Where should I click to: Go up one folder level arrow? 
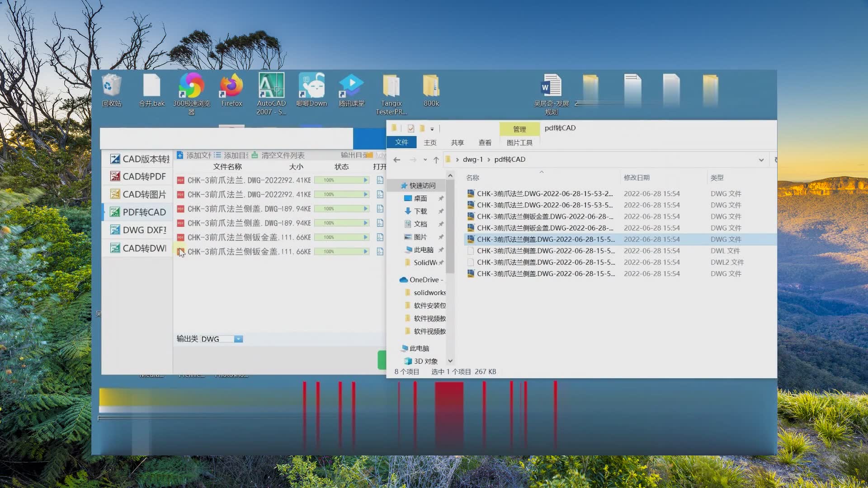coord(436,160)
